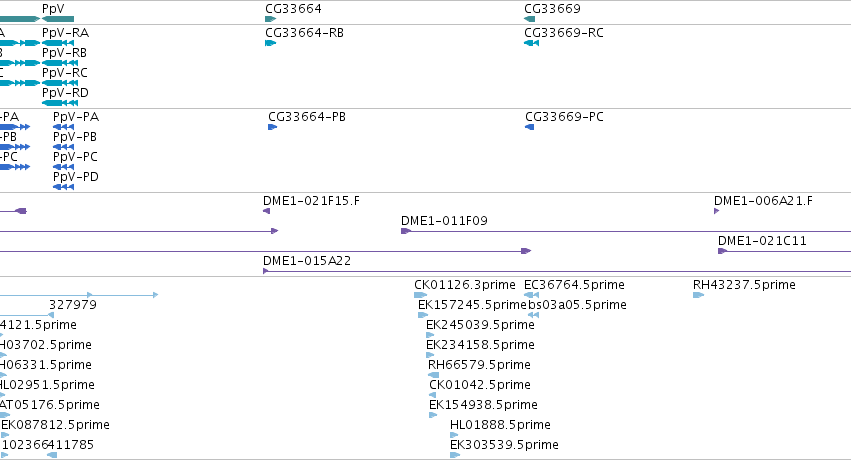Click the EK303539.5prime EST glyph

coord(455,455)
